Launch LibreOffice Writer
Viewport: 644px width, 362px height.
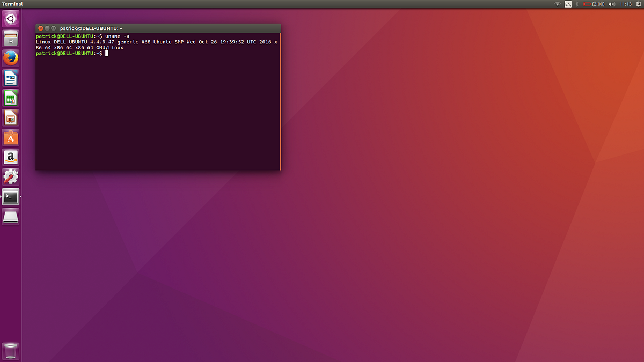point(10,78)
